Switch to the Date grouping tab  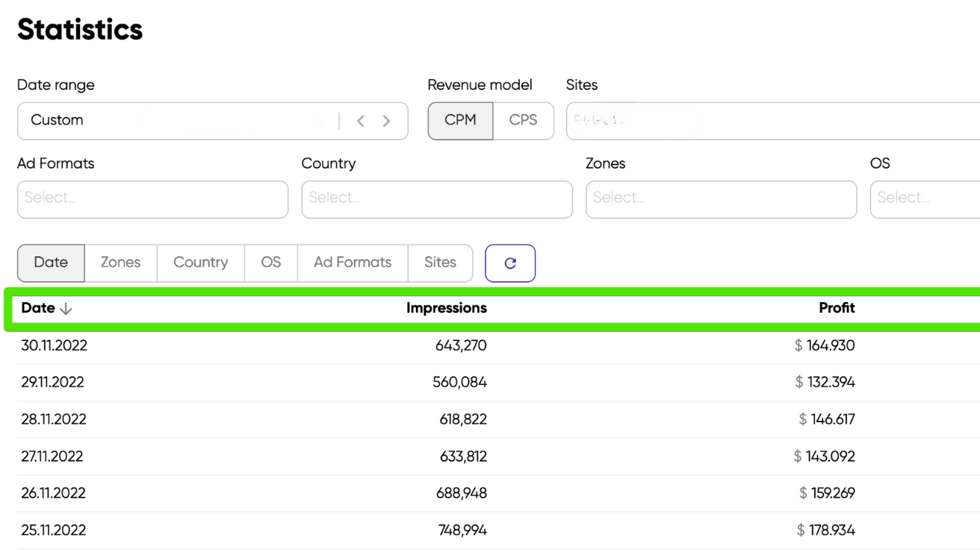coord(51,262)
